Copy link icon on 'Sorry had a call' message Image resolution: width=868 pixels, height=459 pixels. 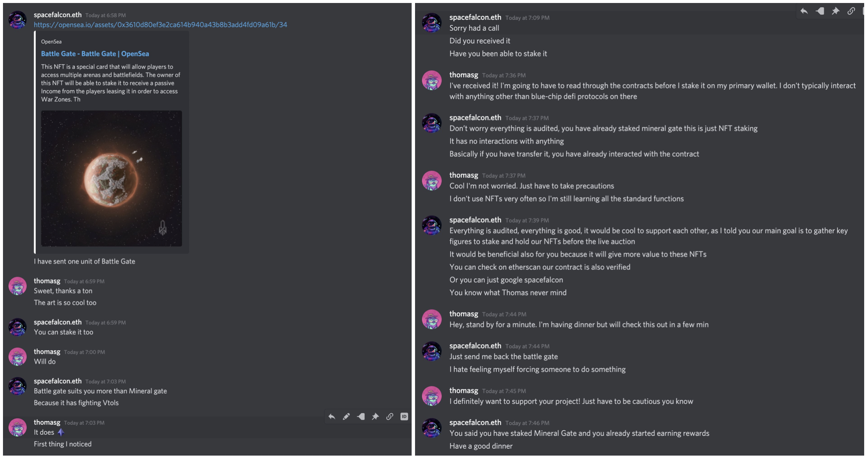click(x=851, y=11)
